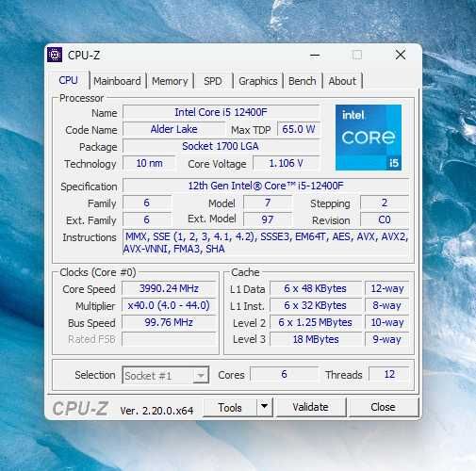Open the SPD tab
Image resolution: width=476 pixels, height=471 pixels.
pos(213,81)
